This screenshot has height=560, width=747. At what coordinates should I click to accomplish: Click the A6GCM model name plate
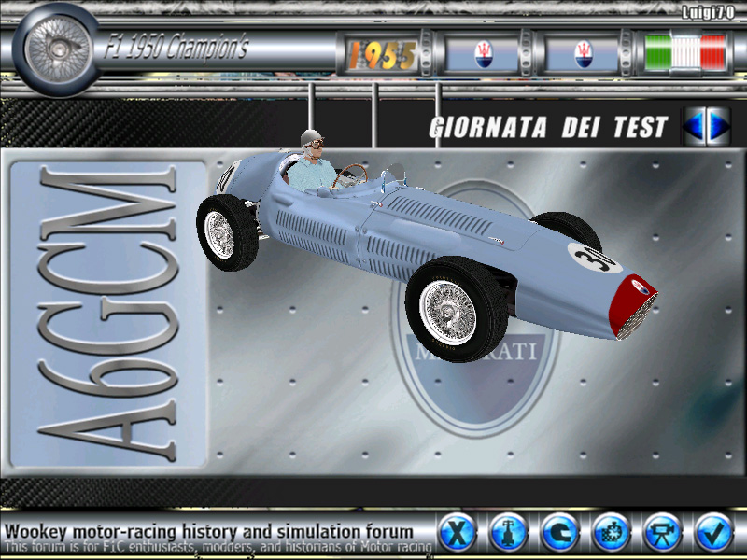[108, 315]
